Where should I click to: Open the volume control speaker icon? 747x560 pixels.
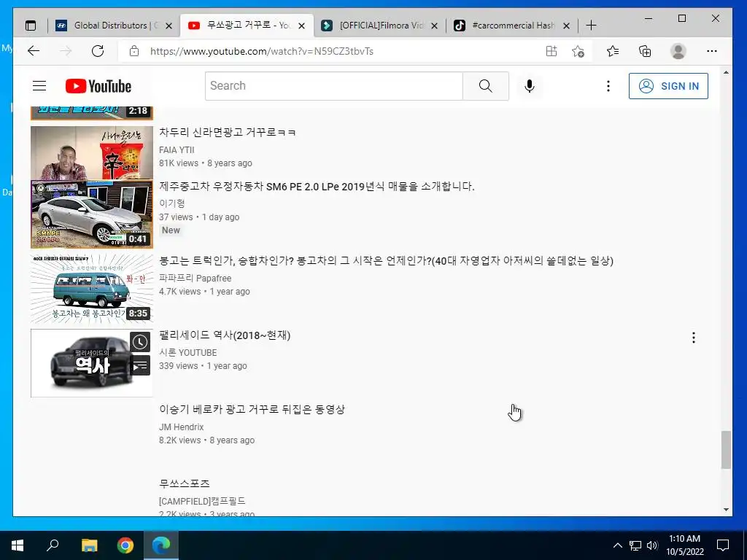[x=652, y=545]
